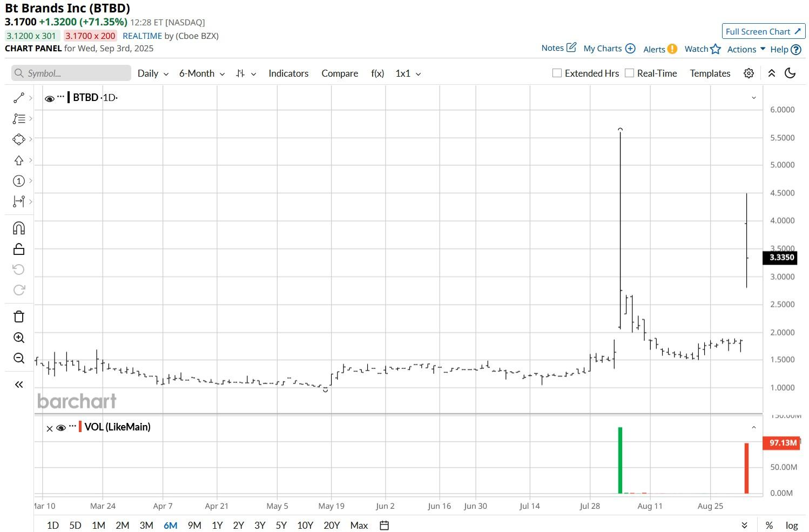The height and width of the screenshot is (532, 809).
Task: Select the measure range tool
Action: [x=18, y=201]
